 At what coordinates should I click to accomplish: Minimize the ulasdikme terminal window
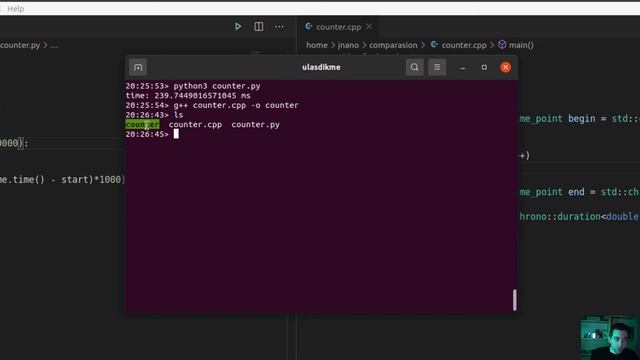(x=462, y=68)
